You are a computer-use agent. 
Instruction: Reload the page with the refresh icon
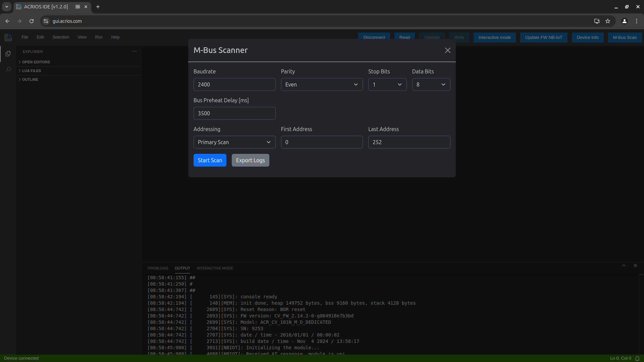31,21
